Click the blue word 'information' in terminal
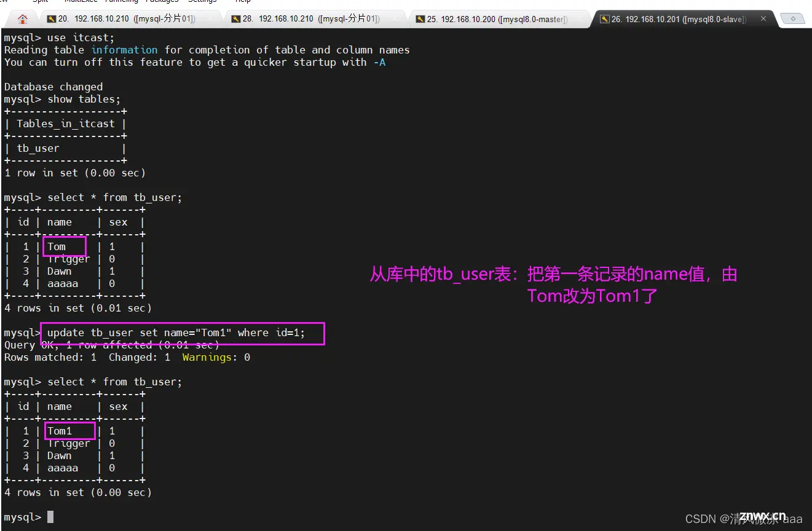 [x=124, y=50]
